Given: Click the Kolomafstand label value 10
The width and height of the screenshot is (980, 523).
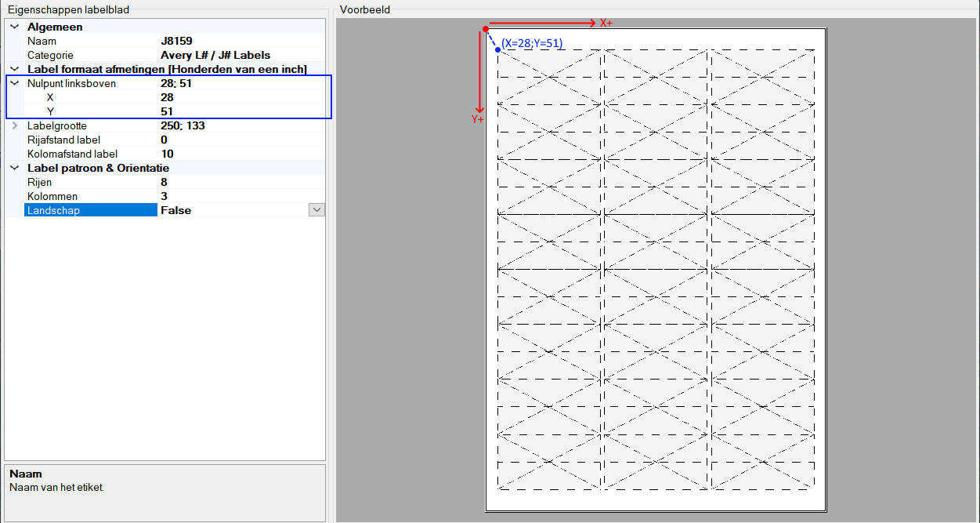Looking at the screenshot, I should (x=167, y=154).
